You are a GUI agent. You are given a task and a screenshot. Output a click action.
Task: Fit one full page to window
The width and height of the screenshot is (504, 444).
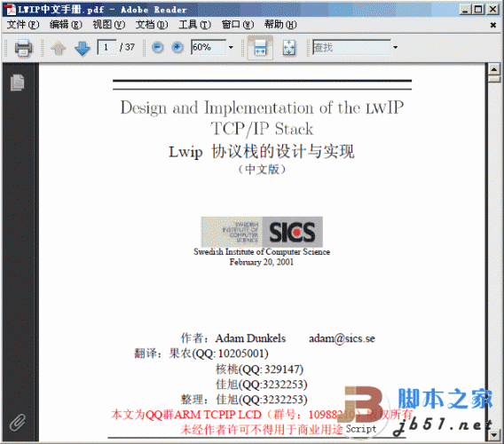289,48
